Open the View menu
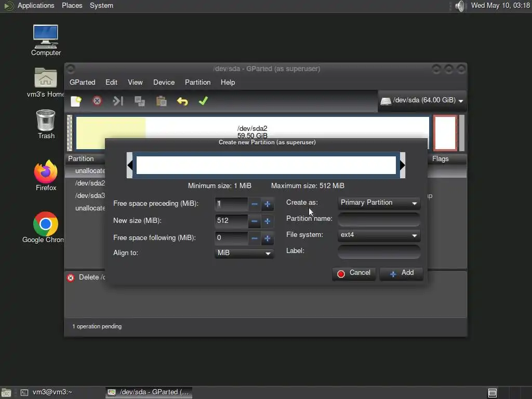This screenshot has height=399, width=532. pyautogui.click(x=135, y=83)
